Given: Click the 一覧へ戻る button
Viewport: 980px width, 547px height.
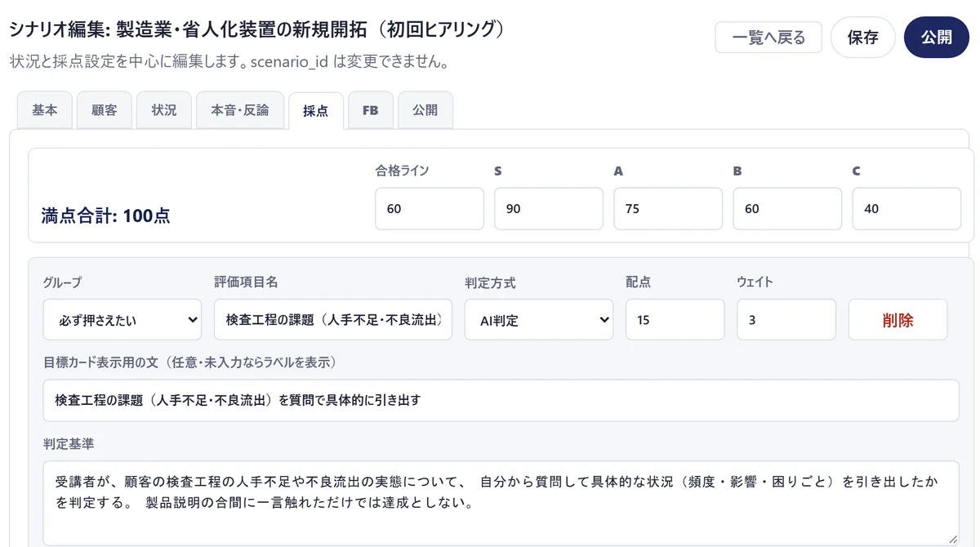Looking at the screenshot, I should click(x=768, y=38).
